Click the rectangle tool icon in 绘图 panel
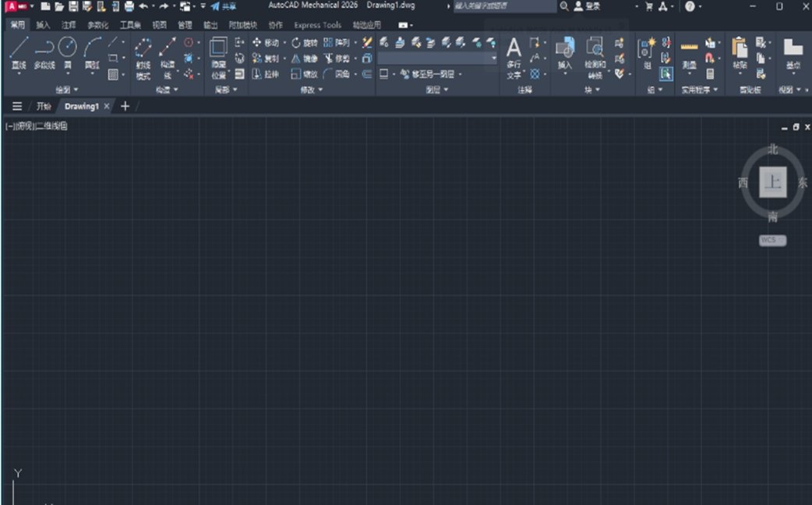This screenshot has width=812, height=505. (113, 58)
